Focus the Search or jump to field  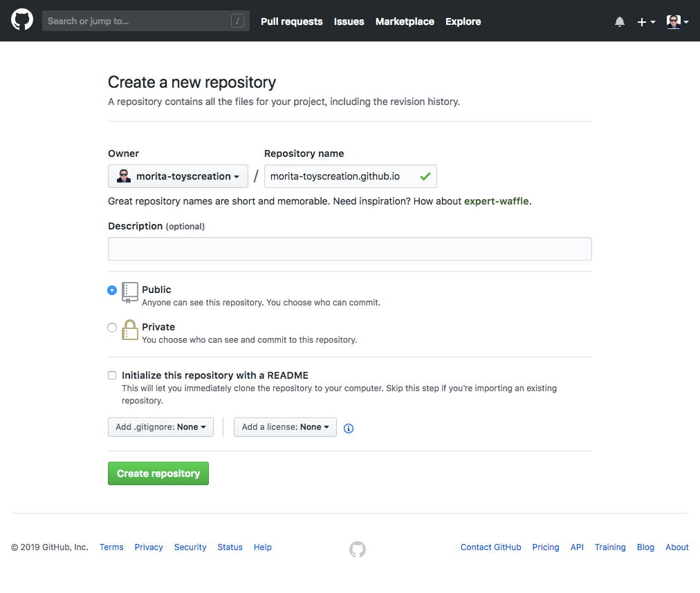point(145,21)
